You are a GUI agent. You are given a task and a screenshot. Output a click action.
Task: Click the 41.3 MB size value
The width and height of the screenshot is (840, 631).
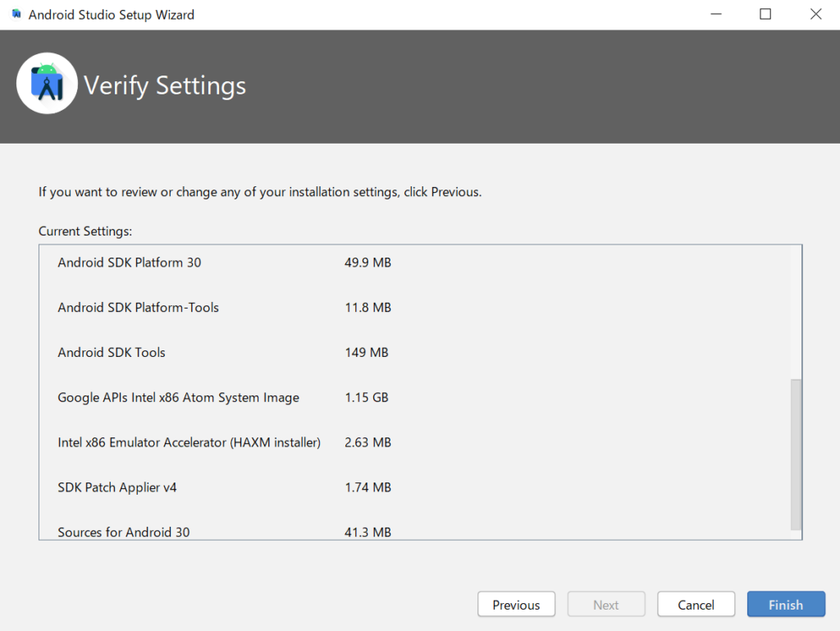pos(367,532)
